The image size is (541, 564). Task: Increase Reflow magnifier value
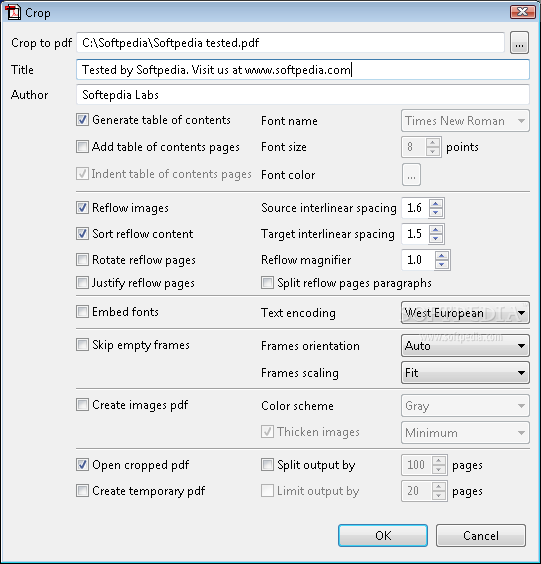click(x=442, y=255)
